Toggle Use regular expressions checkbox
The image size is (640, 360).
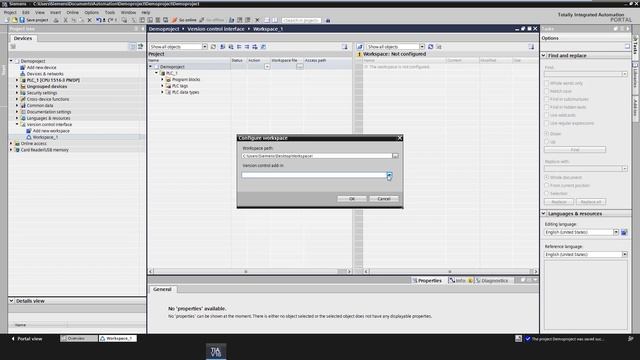(547, 123)
